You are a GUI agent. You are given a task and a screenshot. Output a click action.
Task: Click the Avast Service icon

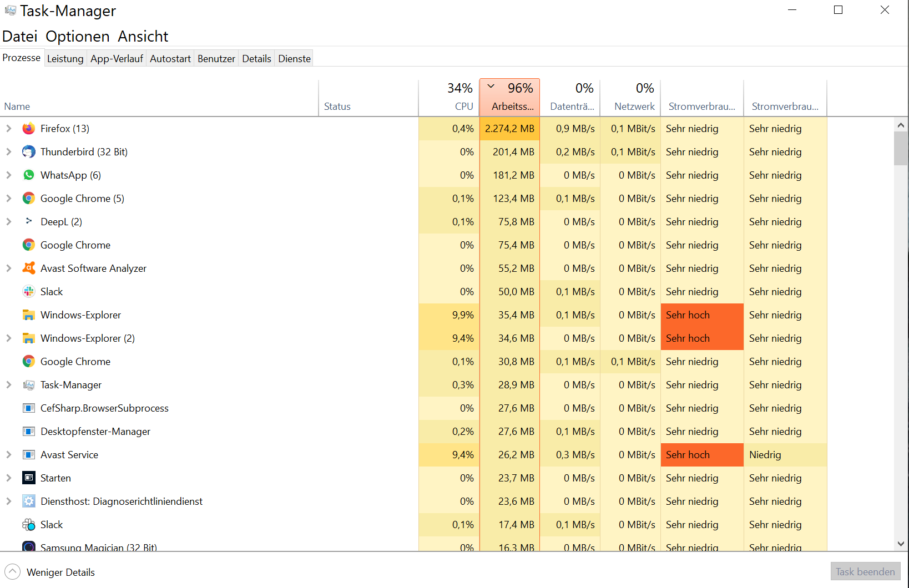29,455
